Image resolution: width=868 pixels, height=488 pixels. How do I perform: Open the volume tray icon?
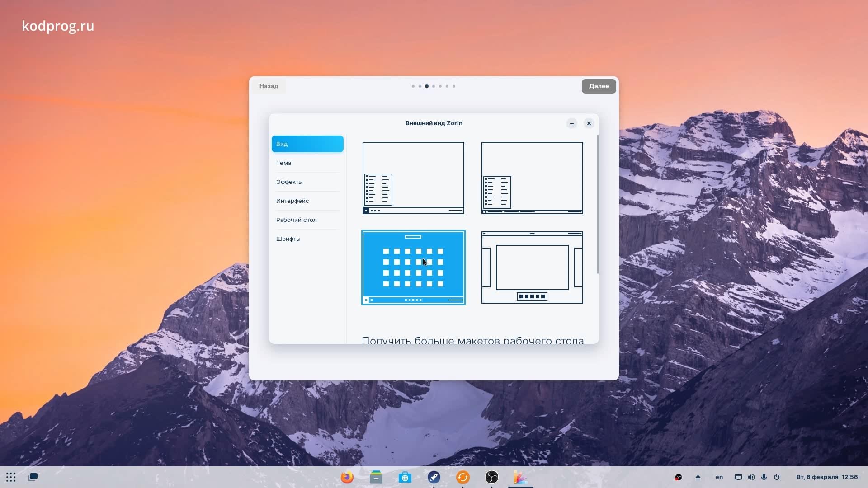pyautogui.click(x=751, y=477)
